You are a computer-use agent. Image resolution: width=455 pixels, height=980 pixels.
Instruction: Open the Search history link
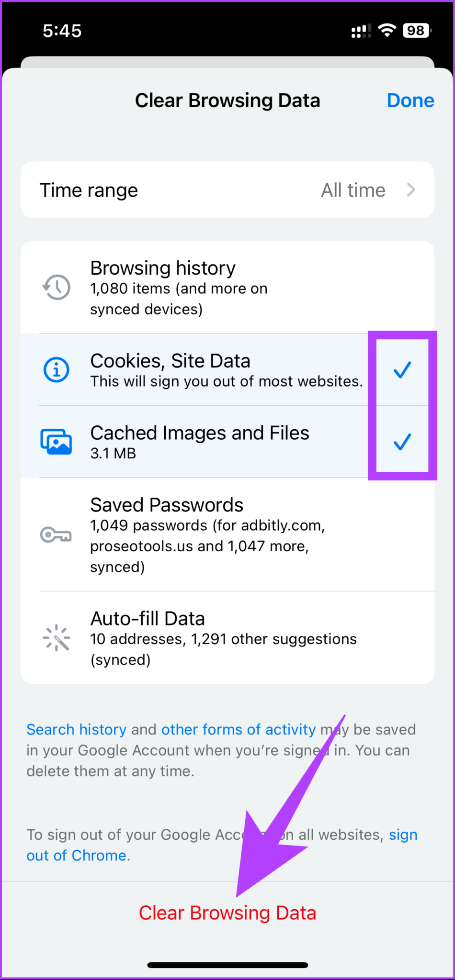[76, 729]
